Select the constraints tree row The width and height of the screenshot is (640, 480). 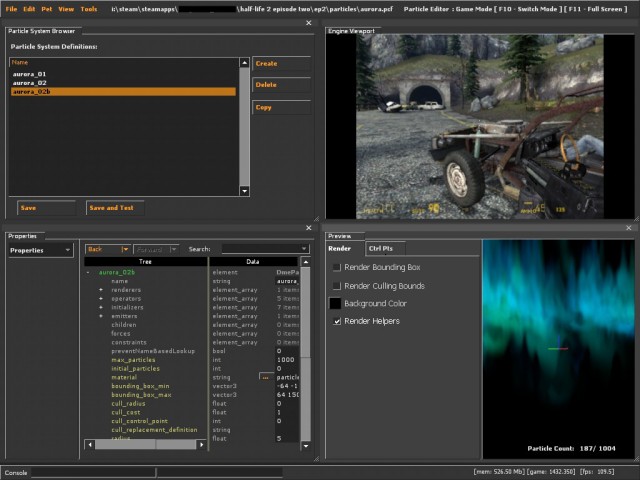[129, 342]
